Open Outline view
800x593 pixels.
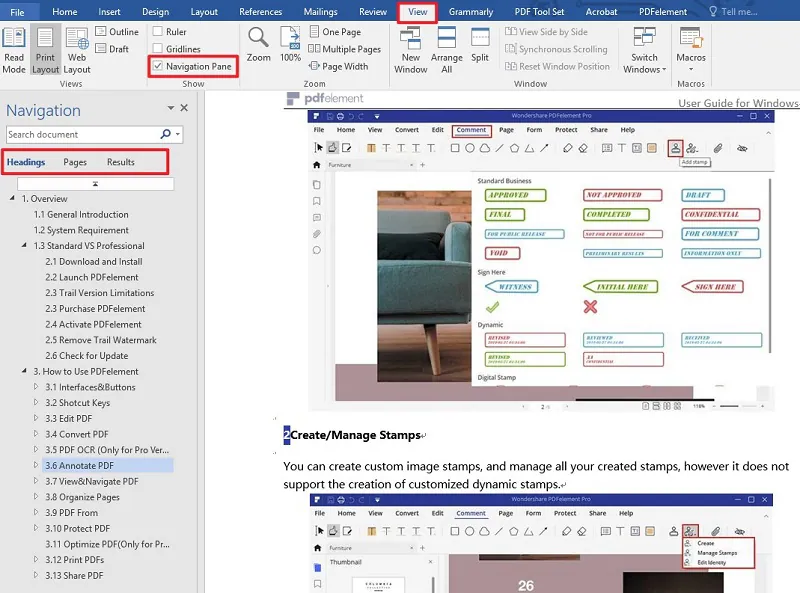117,32
